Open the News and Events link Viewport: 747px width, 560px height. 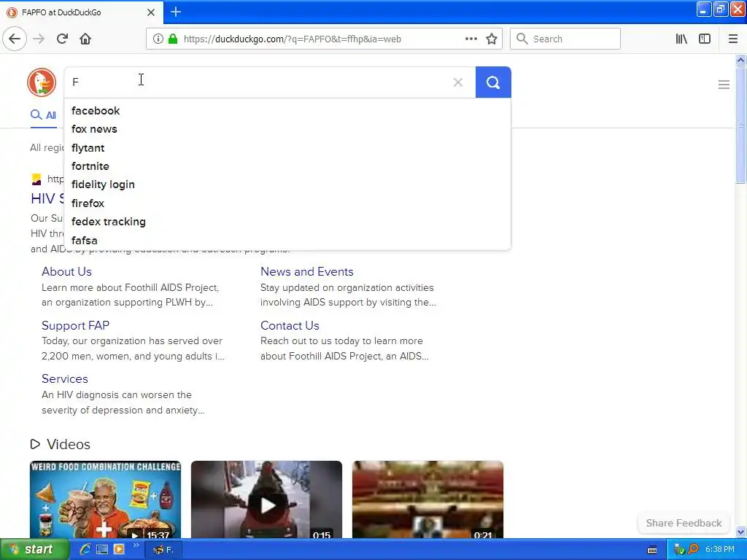coord(307,272)
